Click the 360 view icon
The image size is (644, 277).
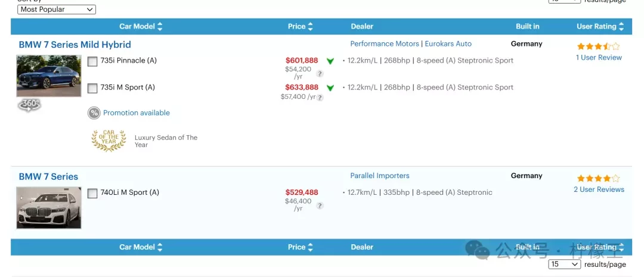pos(29,105)
